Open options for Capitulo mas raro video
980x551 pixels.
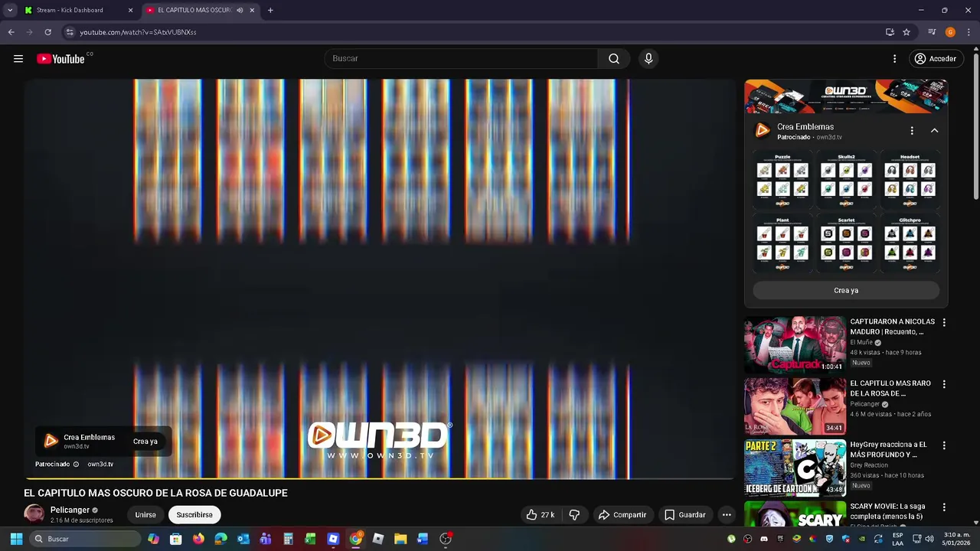944,384
